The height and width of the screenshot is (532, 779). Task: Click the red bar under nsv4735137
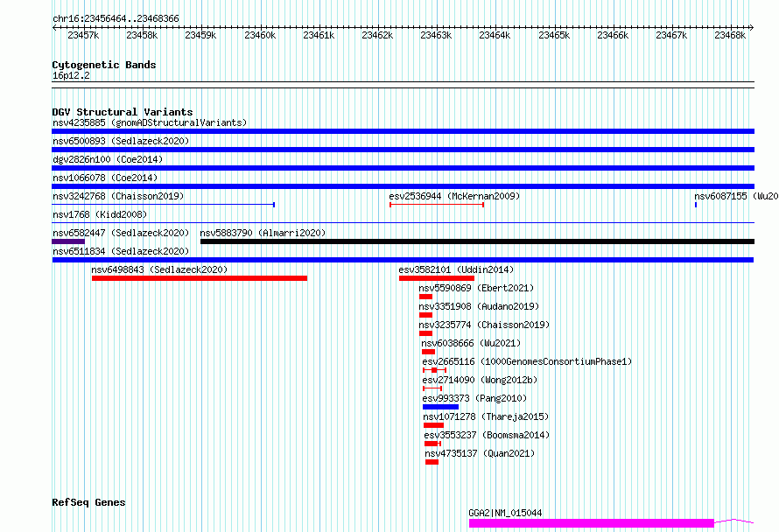pyautogui.click(x=432, y=462)
